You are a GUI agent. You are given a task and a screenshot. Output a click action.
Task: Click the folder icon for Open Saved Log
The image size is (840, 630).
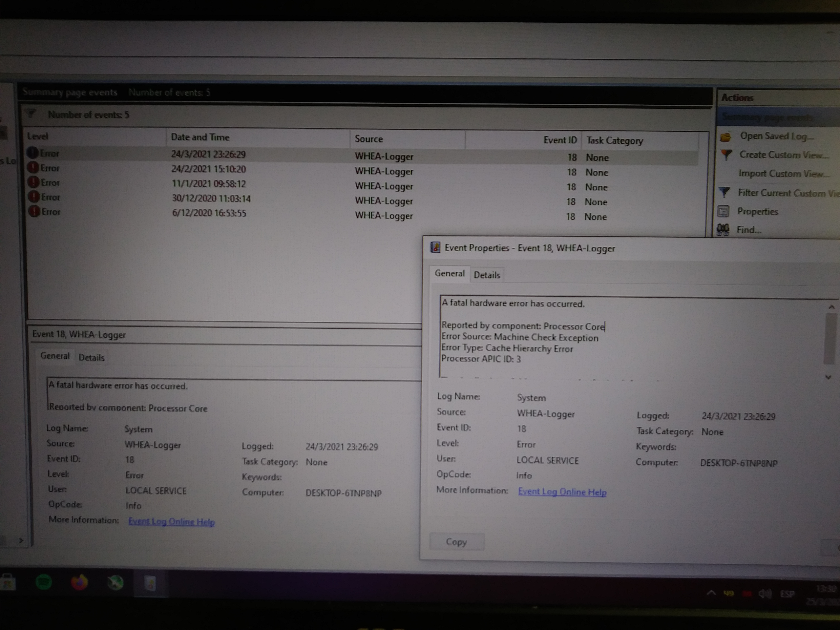[725, 136]
